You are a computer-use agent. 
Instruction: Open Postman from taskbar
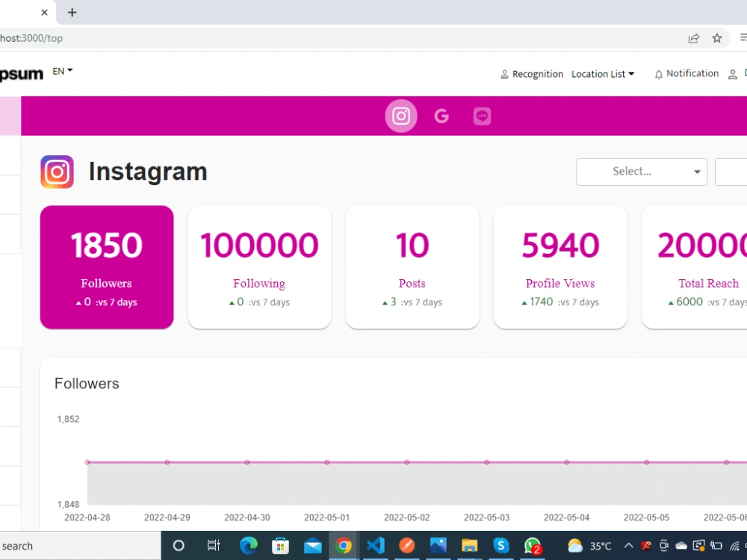[407, 546]
